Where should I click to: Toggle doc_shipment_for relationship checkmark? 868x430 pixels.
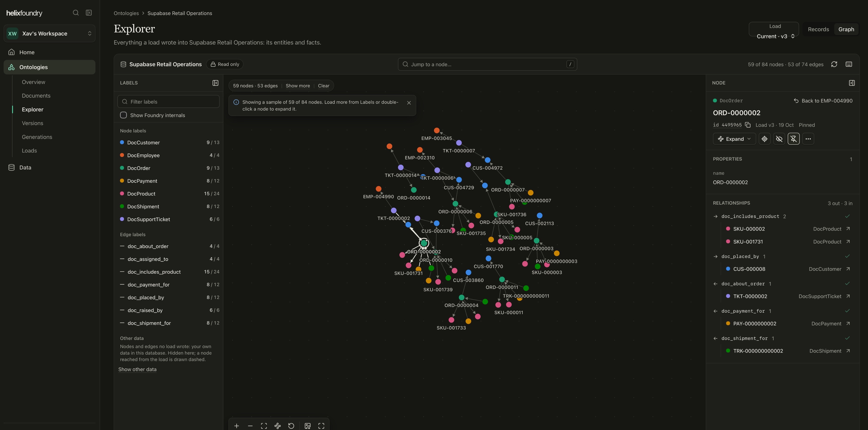click(x=847, y=338)
